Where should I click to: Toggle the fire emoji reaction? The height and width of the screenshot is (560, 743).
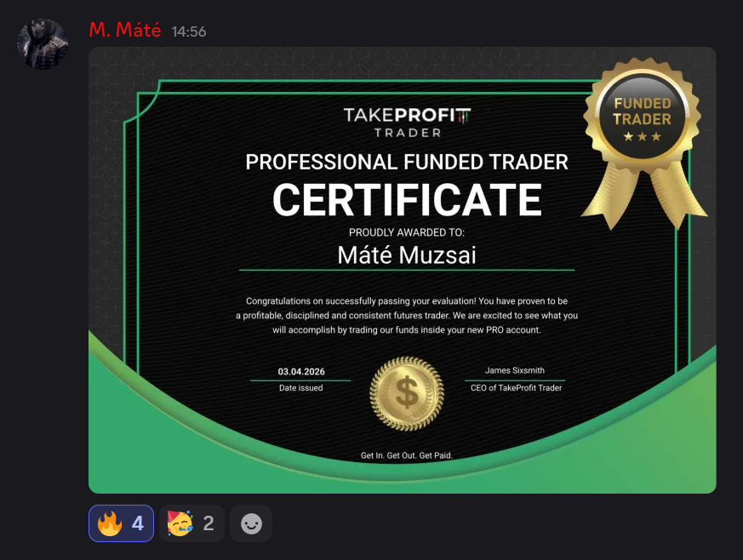(122, 523)
